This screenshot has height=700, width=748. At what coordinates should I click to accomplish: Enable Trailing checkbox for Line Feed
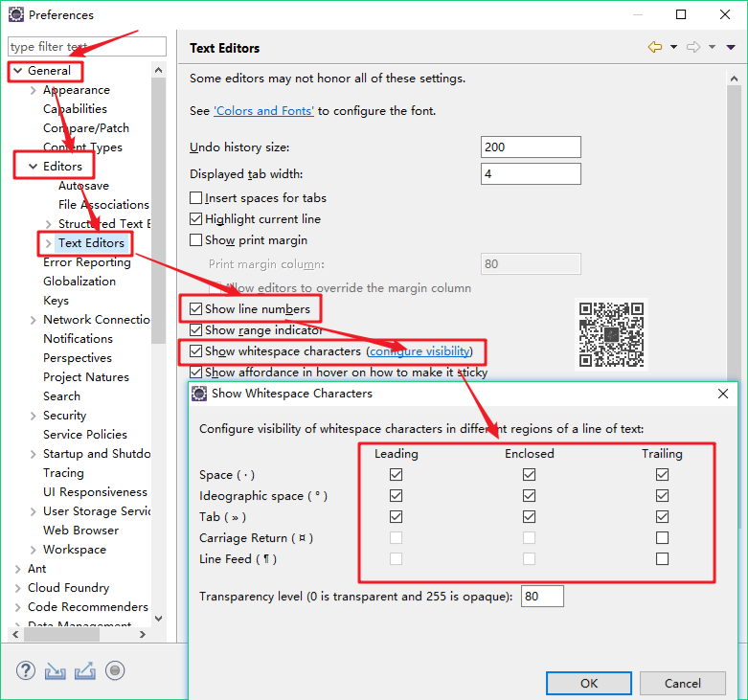point(662,558)
